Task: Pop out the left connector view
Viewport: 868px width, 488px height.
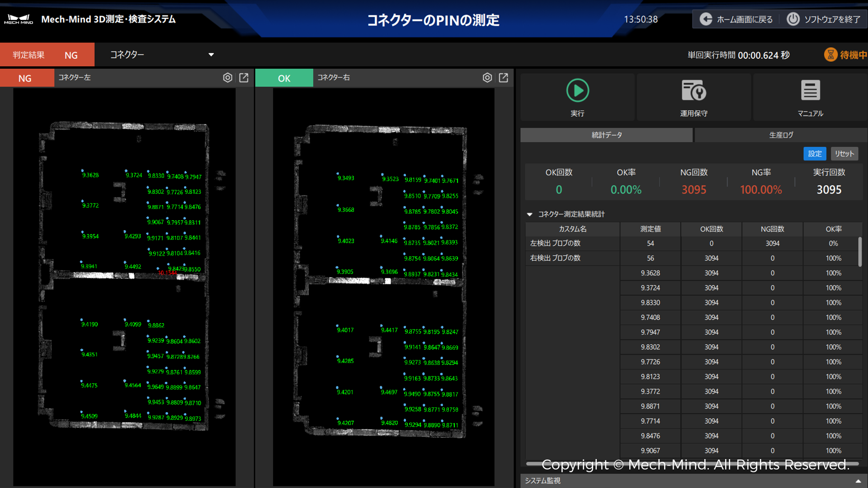Action: click(244, 78)
